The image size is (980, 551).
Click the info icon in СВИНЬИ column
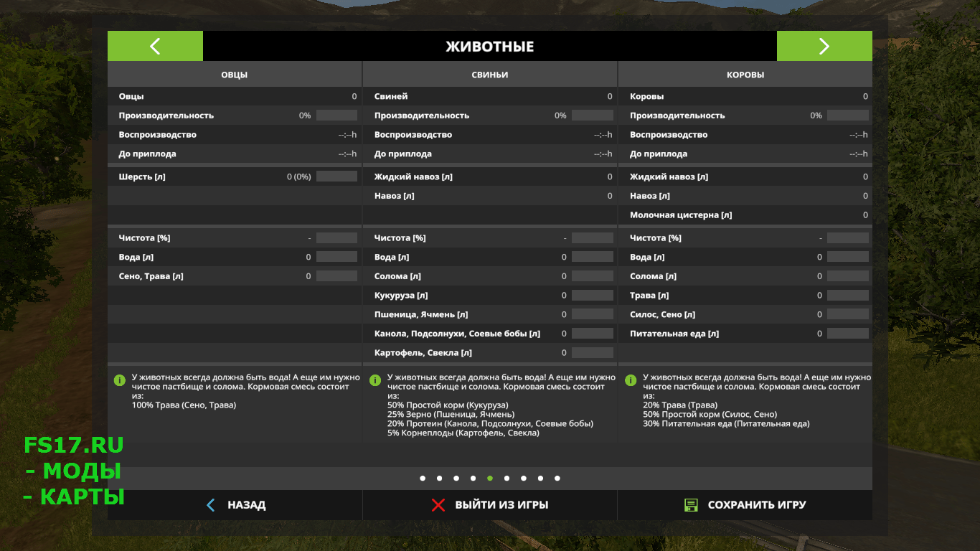[375, 380]
